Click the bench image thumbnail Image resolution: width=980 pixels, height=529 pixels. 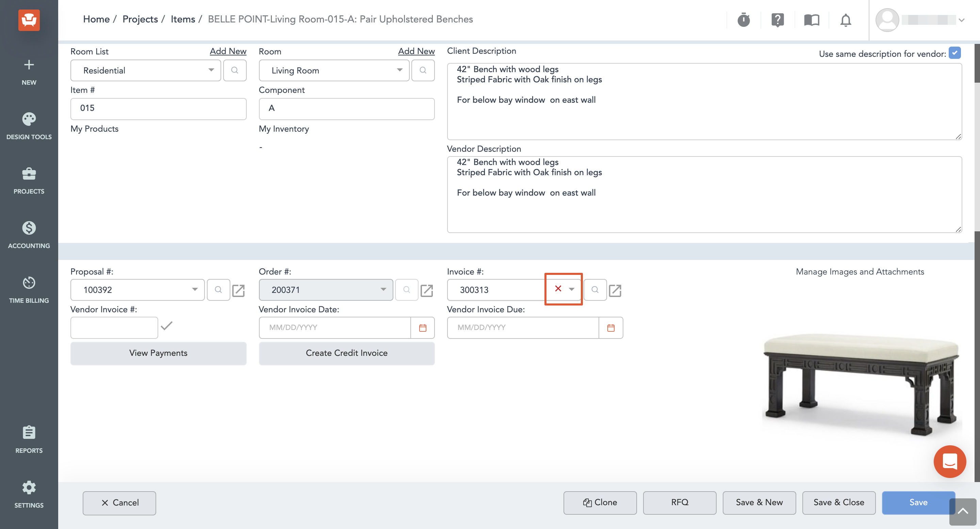pos(862,384)
